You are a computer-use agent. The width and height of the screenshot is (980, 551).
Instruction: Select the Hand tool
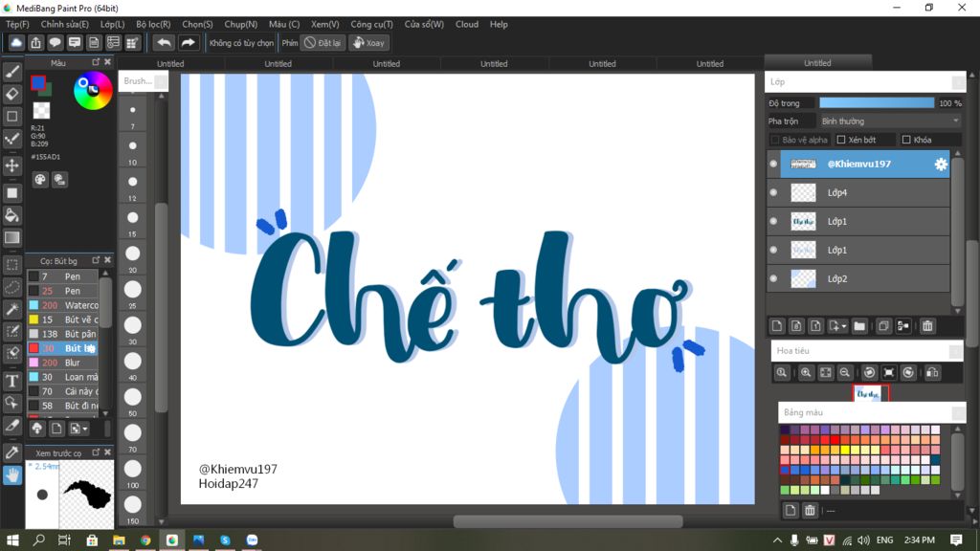[x=11, y=475]
